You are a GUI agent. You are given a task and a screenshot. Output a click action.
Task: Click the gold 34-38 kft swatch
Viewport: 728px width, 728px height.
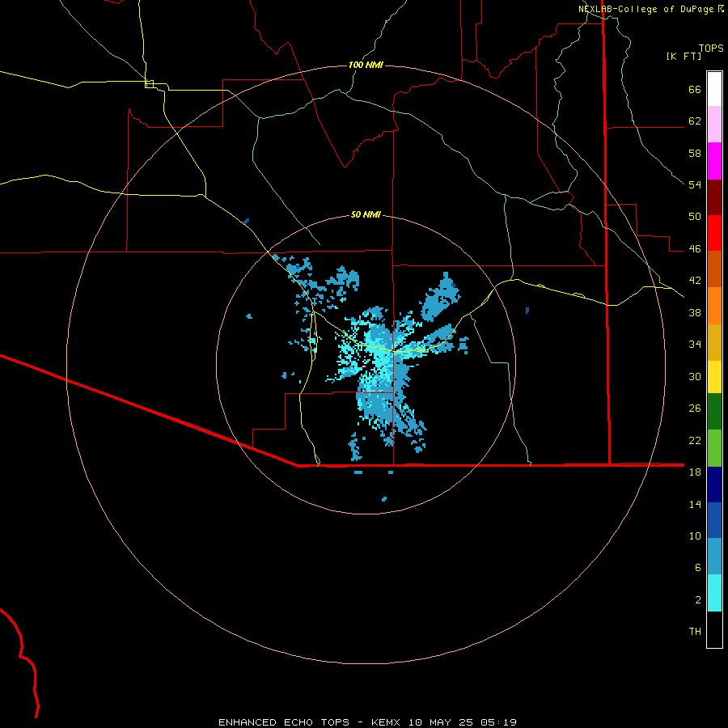714,342
